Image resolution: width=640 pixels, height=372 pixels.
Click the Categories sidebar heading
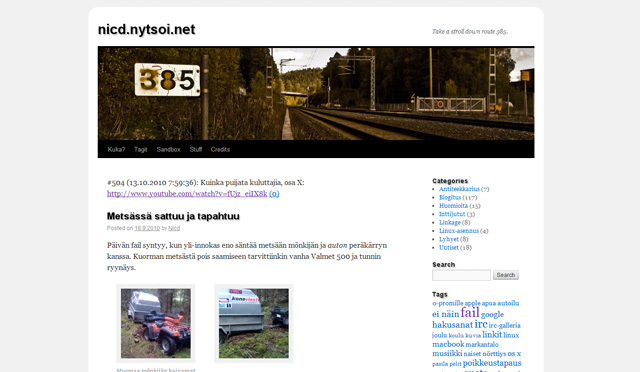450,181
